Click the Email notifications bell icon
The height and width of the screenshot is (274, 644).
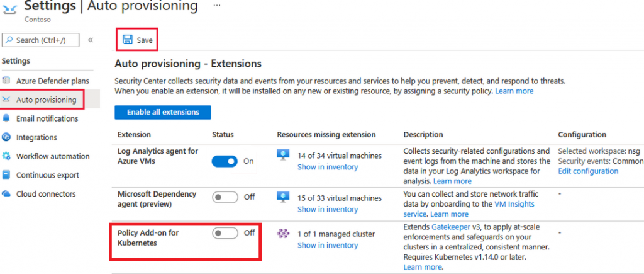[x=7, y=118]
